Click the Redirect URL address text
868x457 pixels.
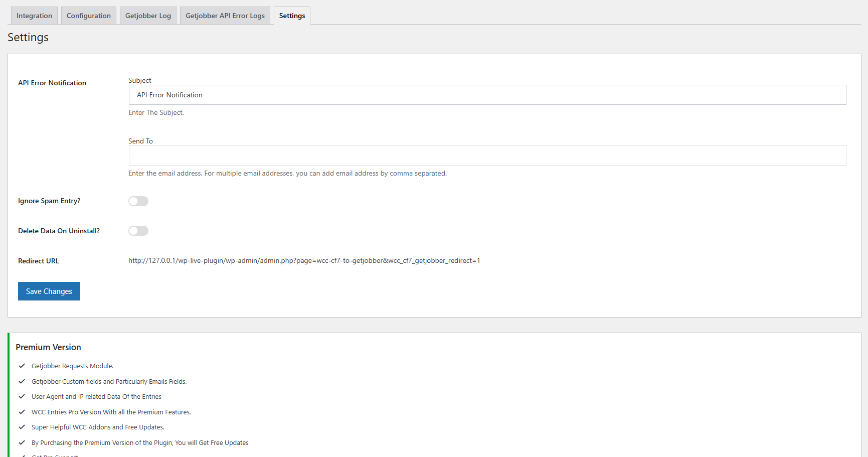point(304,261)
